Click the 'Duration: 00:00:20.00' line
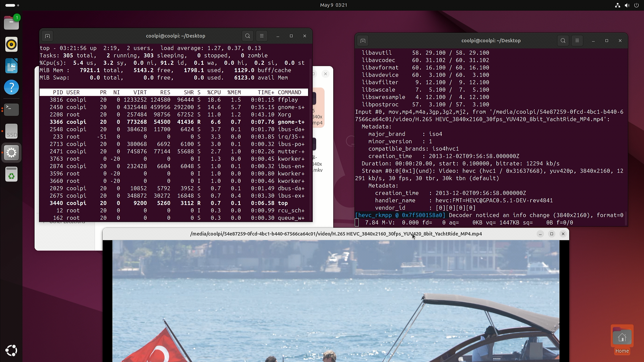 pyautogui.click(x=460, y=163)
